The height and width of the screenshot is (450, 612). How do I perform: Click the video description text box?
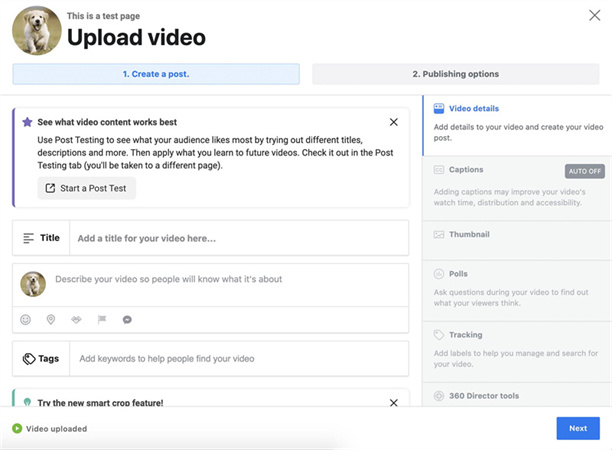225,280
